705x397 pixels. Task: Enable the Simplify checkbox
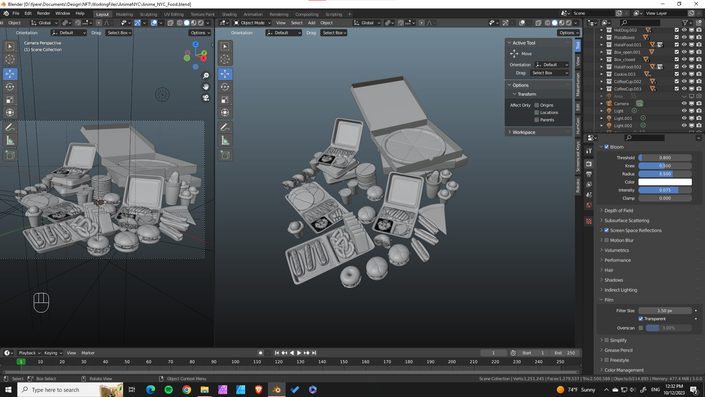[607, 340]
